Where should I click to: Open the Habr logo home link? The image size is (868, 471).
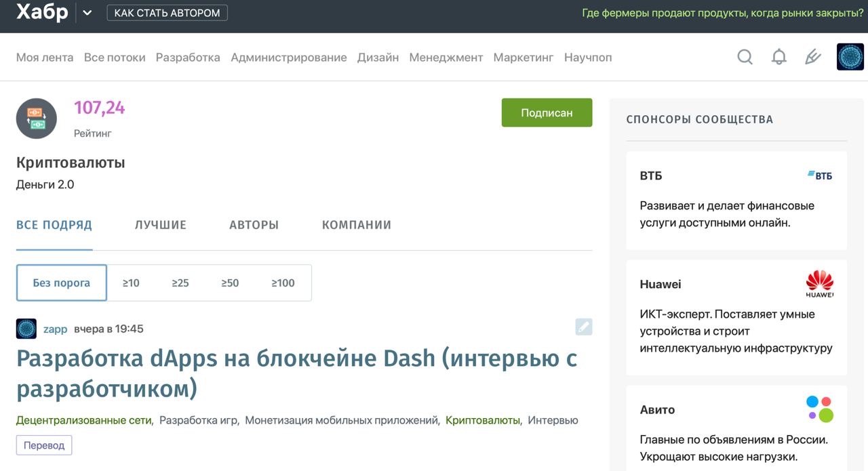tap(42, 12)
